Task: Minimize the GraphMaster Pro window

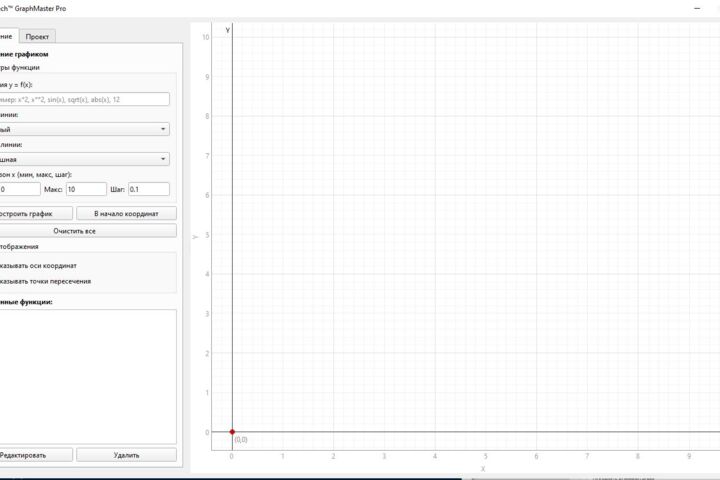Action: point(697,8)
